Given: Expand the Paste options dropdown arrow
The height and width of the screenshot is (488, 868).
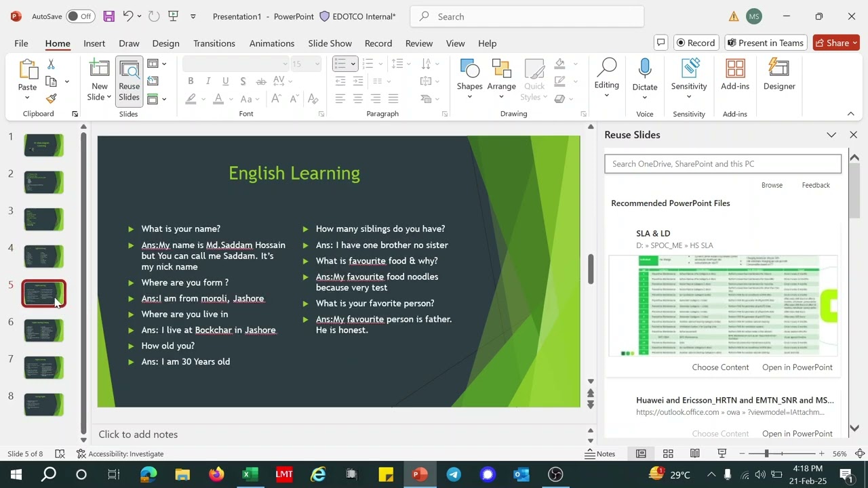Looking at the screenshot, I should click(x=27, y=98).
